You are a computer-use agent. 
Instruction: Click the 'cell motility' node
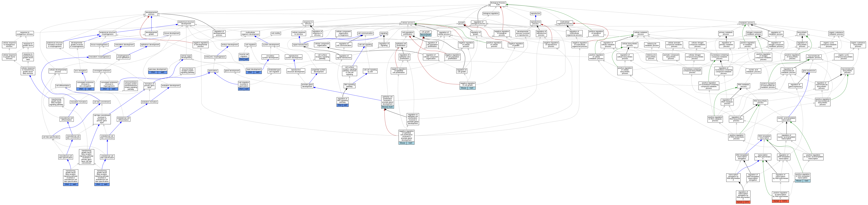[276, 33]
